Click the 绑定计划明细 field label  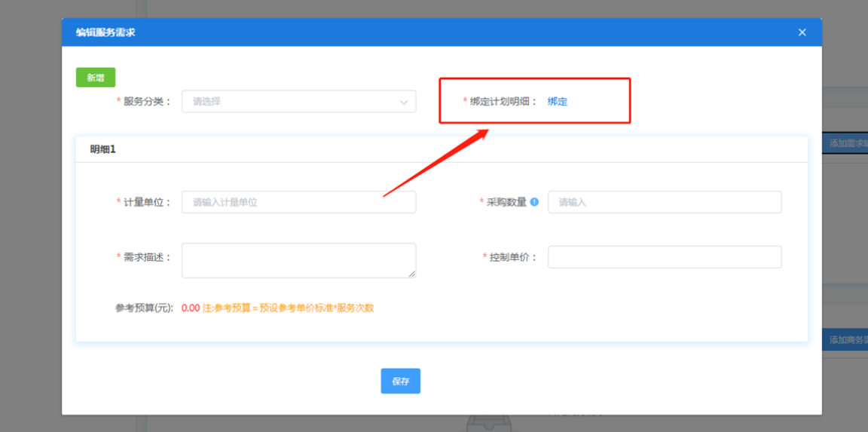[x=503, y=102]
